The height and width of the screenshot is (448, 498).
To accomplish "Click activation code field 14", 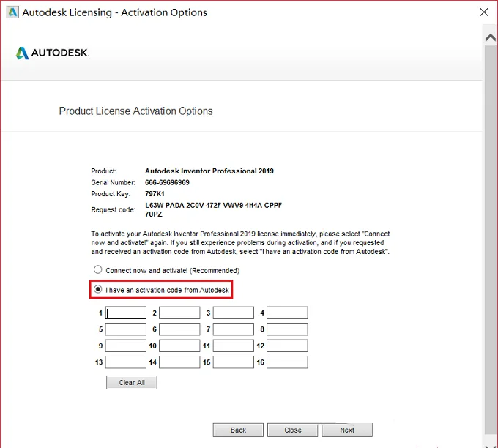I will [x=179, y=362].
